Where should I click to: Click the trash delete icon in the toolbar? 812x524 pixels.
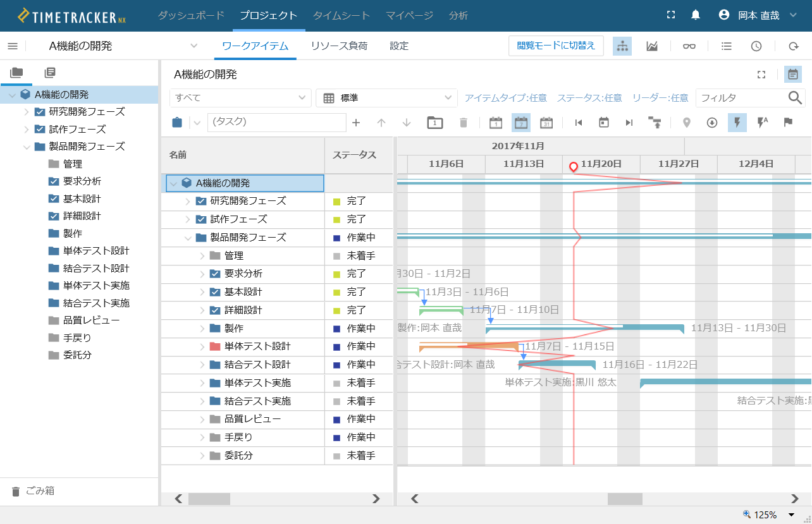click(464, 123)
